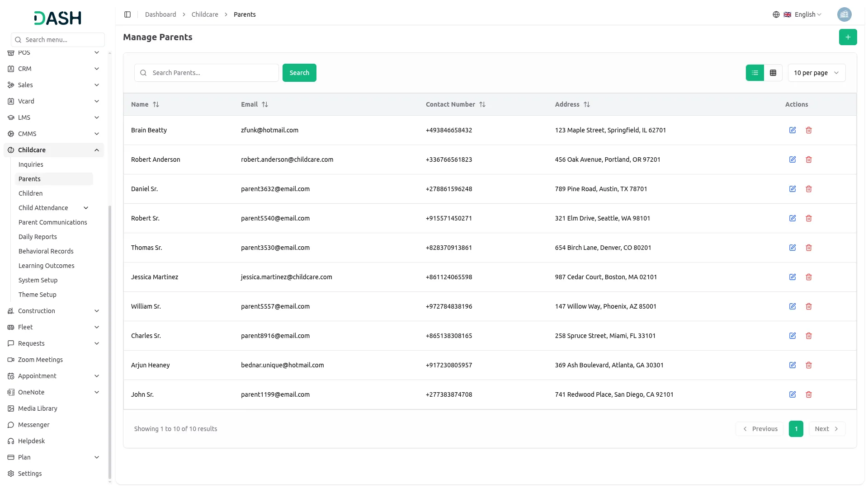
Task: Open Daily Reports in the sidebar
Action: click(38, 237)
